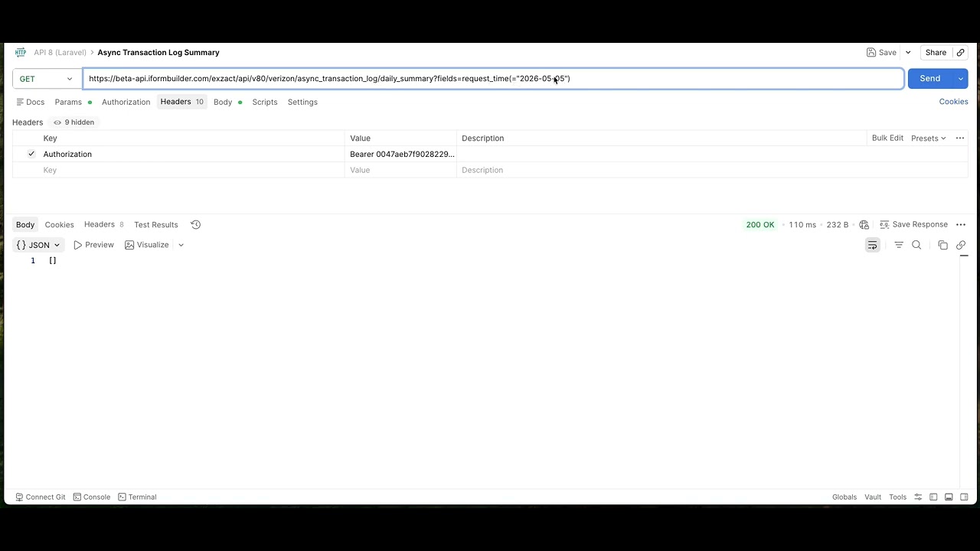This screenshot has height=551, width=980.
Task: Open the Cookies link under Send
Action: (953, 102)
